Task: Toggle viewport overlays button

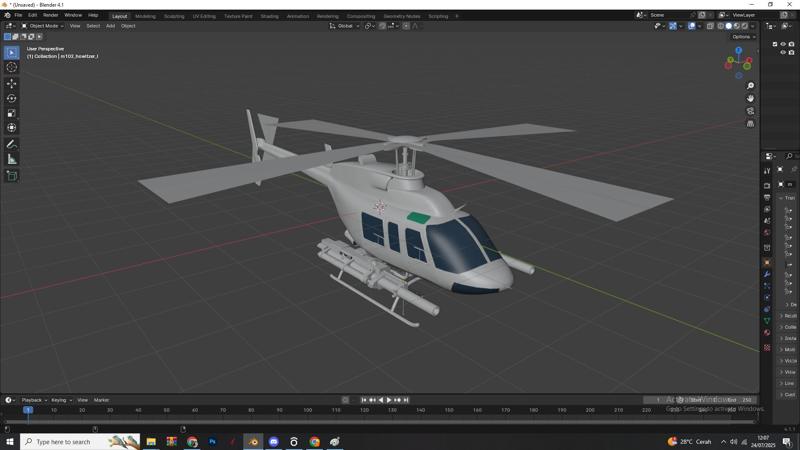Action: pyautogui.click(x=691, y=26)
